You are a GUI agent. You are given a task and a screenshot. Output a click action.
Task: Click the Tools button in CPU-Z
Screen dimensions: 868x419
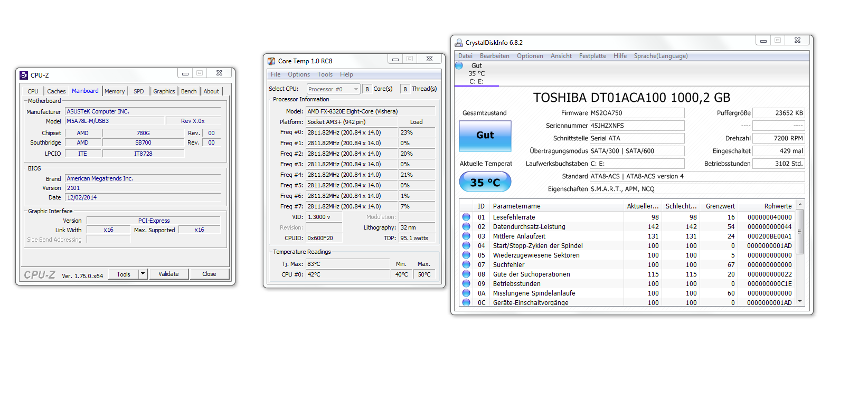click(124, 274)
